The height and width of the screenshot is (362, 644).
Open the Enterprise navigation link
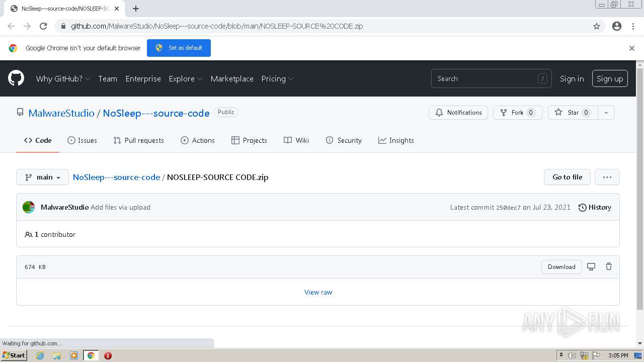click(x=143, y=78)
